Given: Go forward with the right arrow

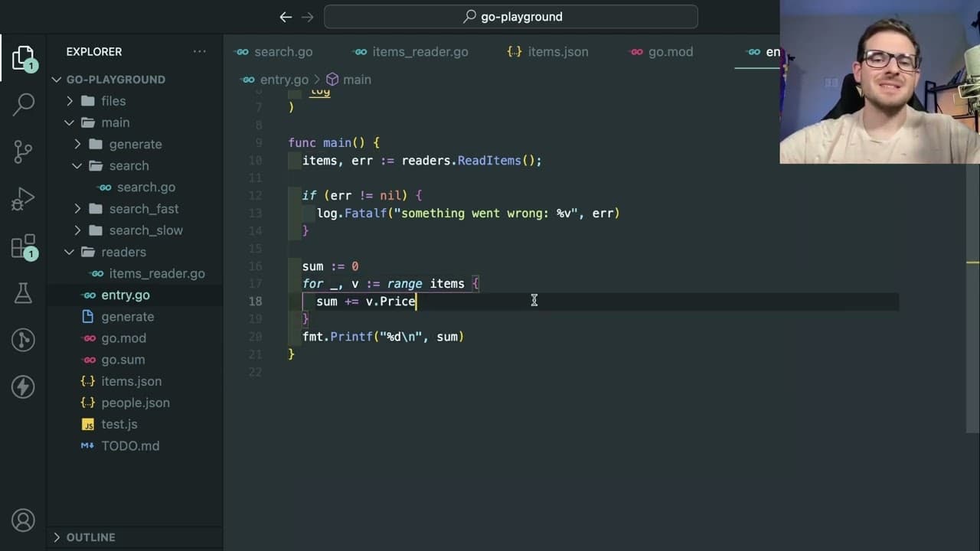Looking at the screenshot, I should [307, 17].
